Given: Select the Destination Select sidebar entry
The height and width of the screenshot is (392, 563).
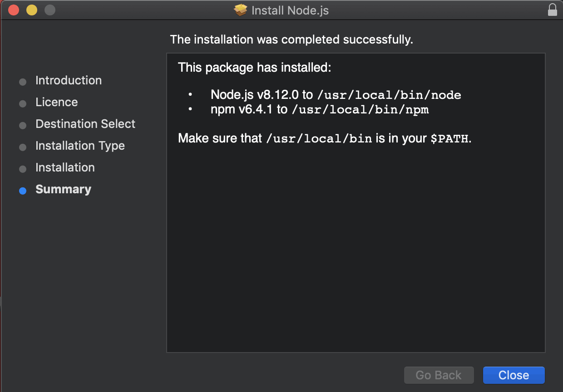Looking at the screenshot, I should point(85,124).
